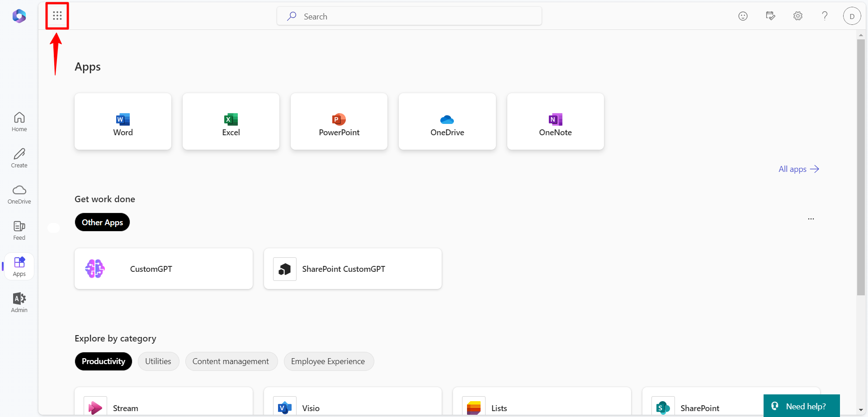Open the Stream app card
868x417 pixels.
(164, 402)
